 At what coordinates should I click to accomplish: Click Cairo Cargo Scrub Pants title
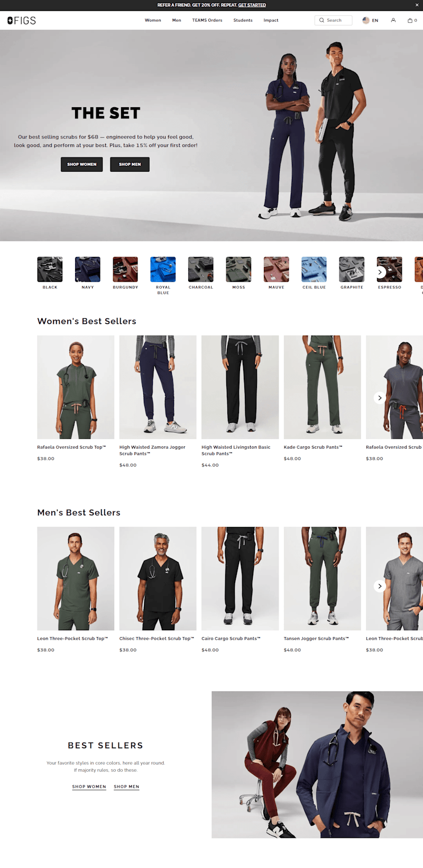(x=231, y=638)
